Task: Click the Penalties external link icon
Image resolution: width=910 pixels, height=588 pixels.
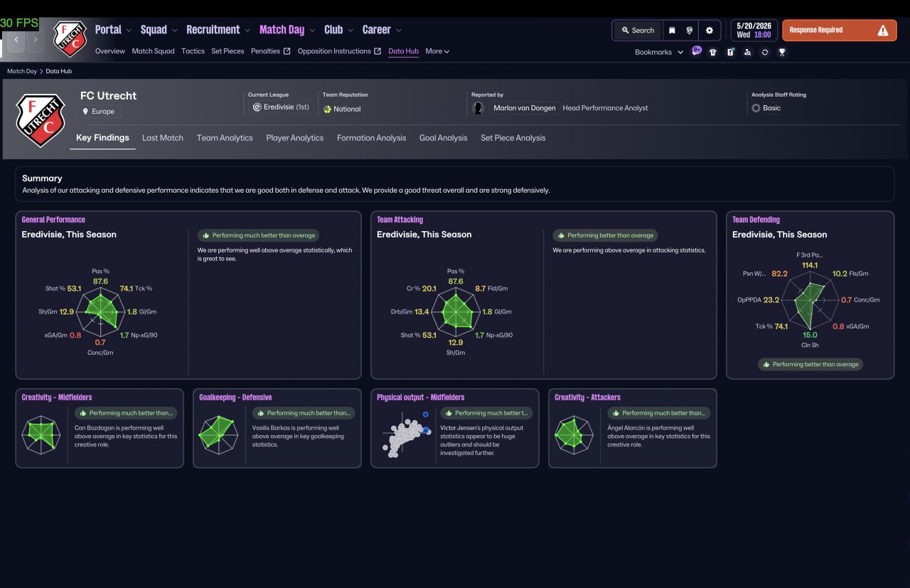Action: (287, 51)
